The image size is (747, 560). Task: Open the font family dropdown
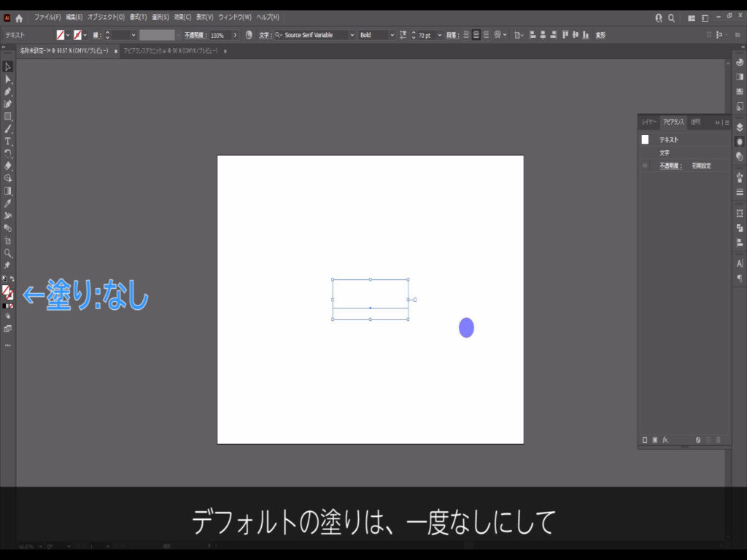pyautogui.click(x=352, y=35)
